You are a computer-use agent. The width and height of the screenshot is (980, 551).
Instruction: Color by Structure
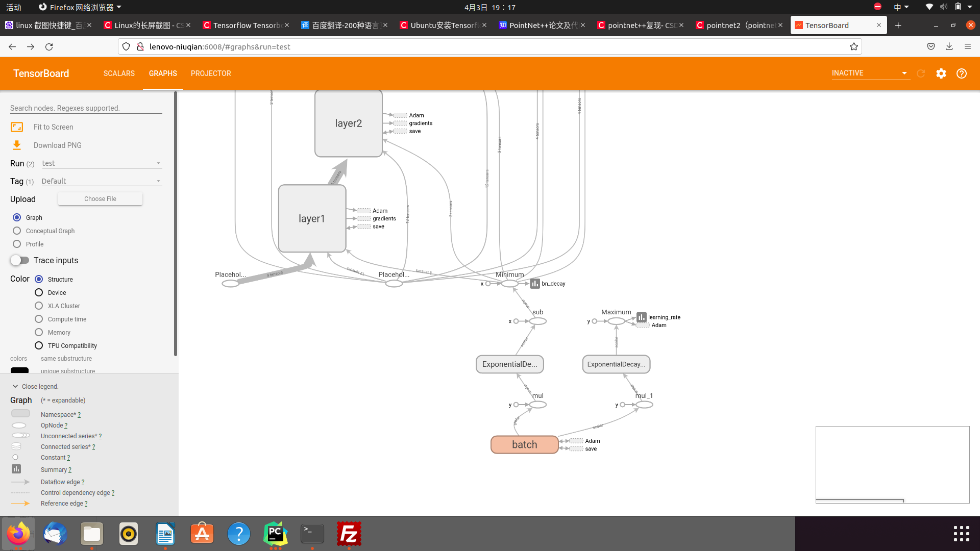point(39,279)
